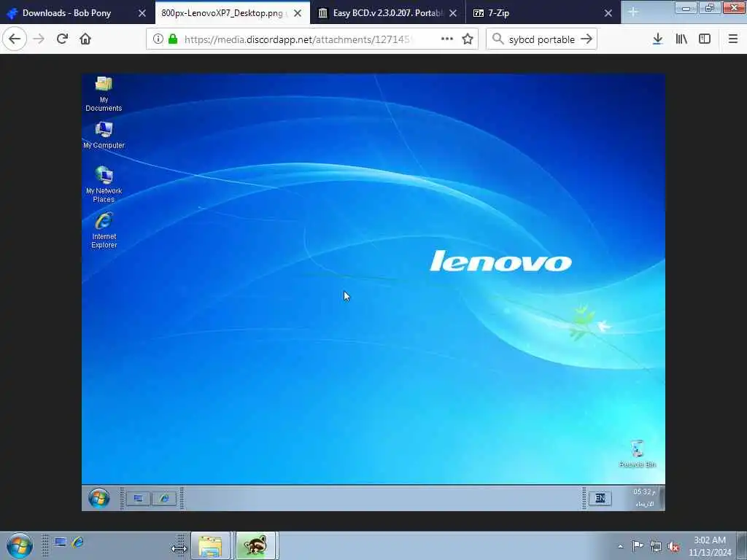The width and height of the screenshot is (747, 560).
Task: Click the muted volume tray icon
Action: (x=673, y=546)
